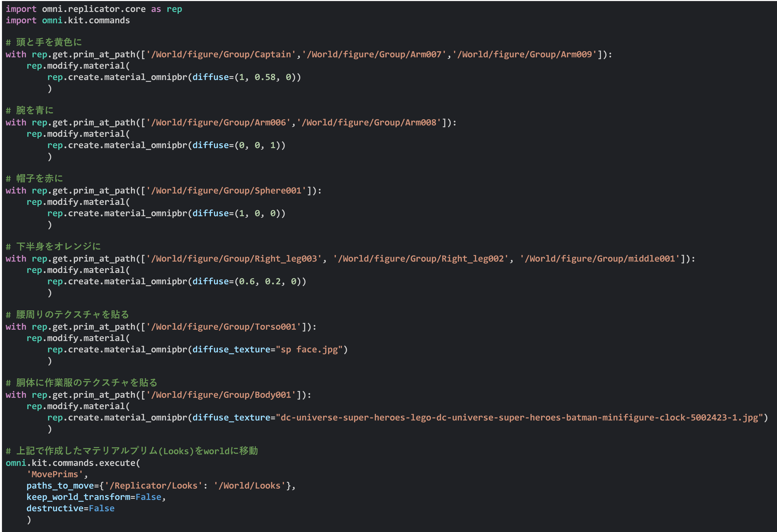Click the comment '# 頭と手を黄色に'
Screen dimensions: 777x532
click(44, 42)
